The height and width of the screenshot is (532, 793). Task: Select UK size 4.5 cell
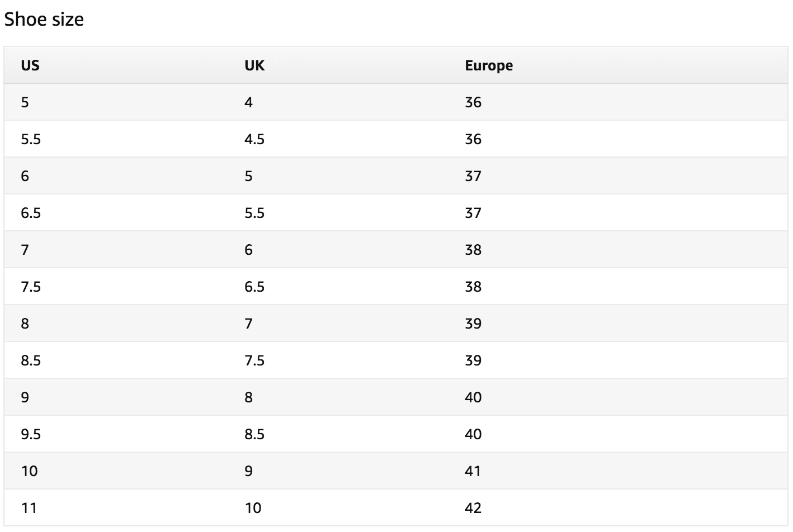[x=254, y=139]
